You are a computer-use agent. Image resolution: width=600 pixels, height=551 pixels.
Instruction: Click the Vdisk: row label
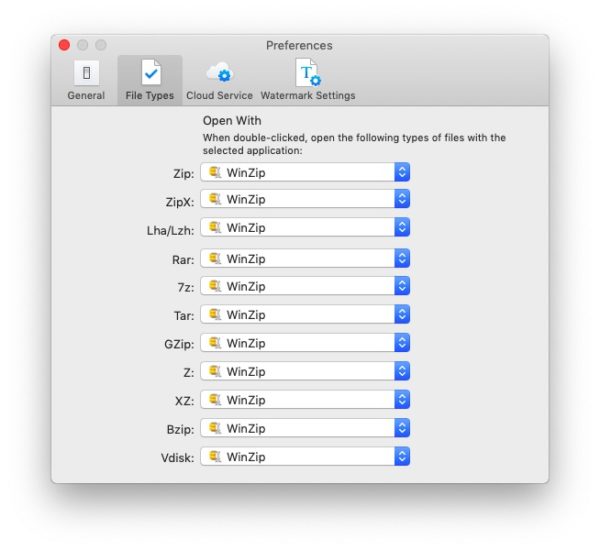177,458
